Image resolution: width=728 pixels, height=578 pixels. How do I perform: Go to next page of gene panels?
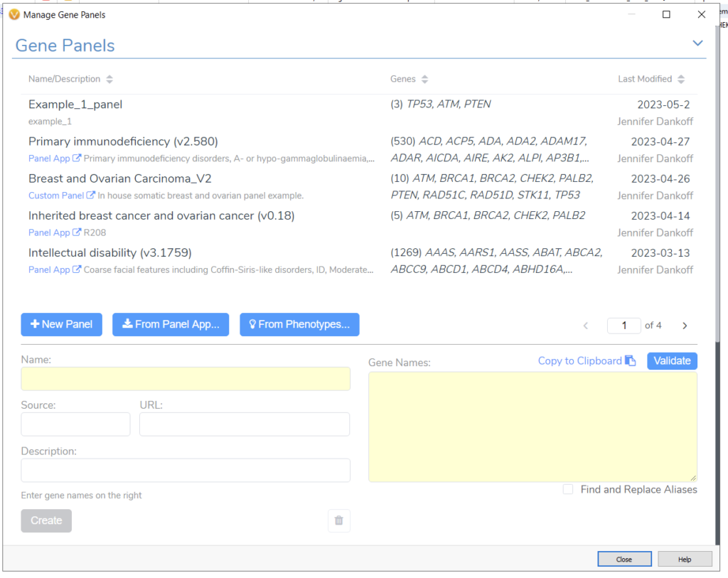tap(685, 326)
